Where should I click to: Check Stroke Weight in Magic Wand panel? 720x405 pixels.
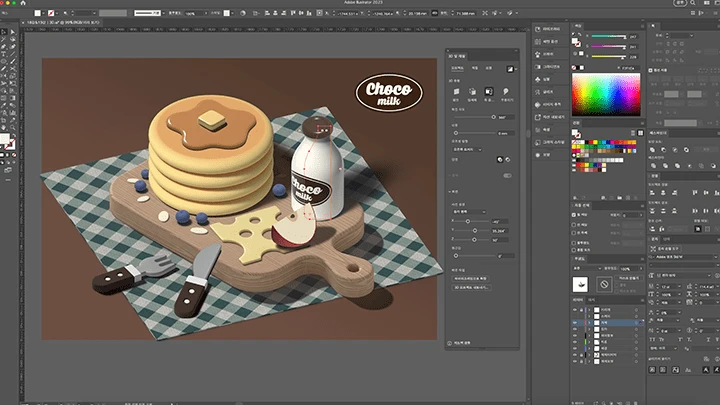click(x=574, y=233)
